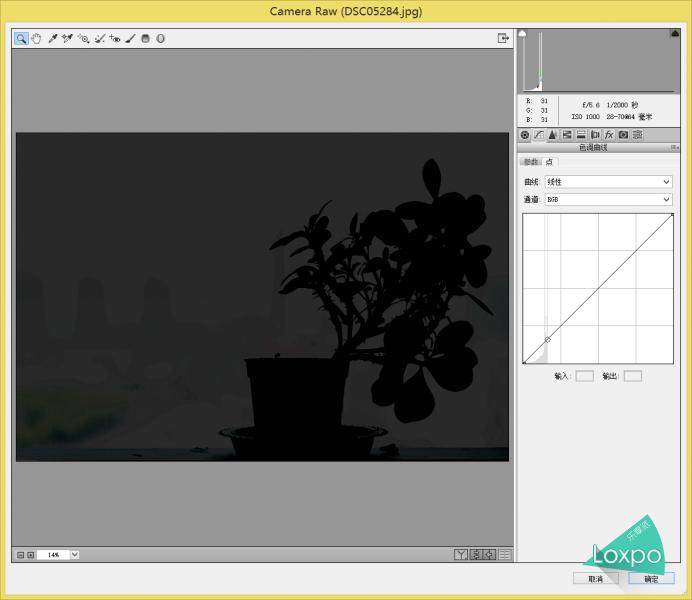The height and width of the screenshot is (600, 692).
Task: Toggle full screen mode icon
Action: coord(503,38)
